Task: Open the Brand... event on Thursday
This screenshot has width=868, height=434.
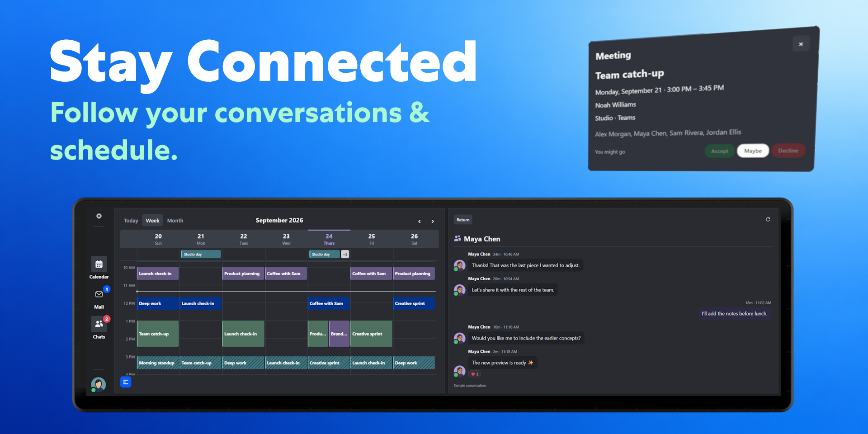Action: pyautogui.click(x=339, y=334)
